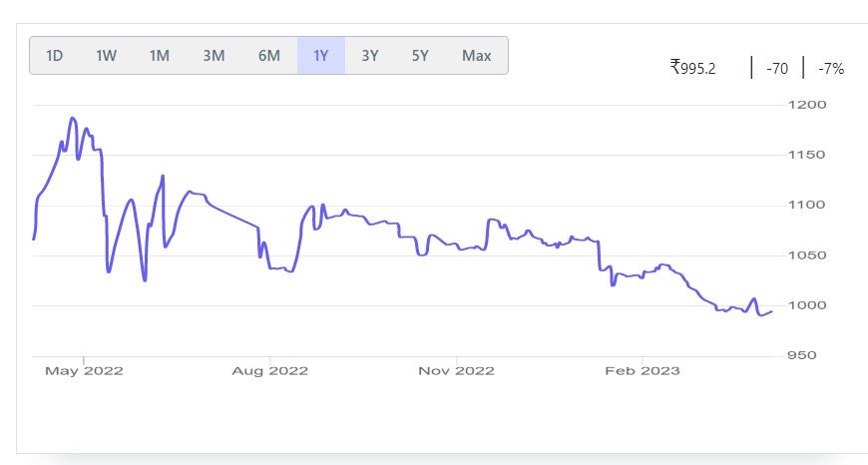868x465 pixels.
Task: Click the 1200 price axis label
Action: tap(807, 105)
